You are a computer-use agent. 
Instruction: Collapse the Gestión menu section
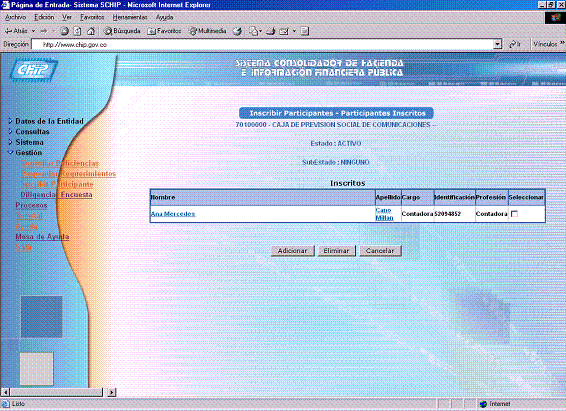(25, 153)
